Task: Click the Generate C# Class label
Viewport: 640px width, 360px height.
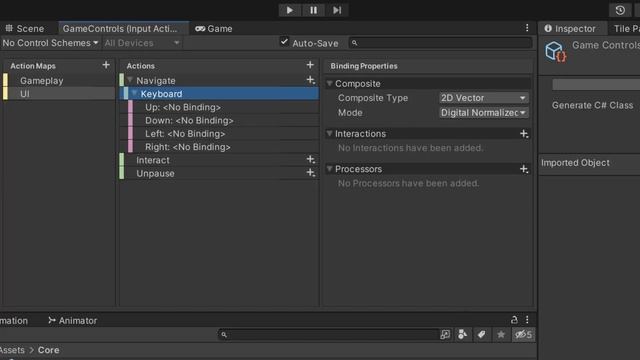Action: point(592,105)
